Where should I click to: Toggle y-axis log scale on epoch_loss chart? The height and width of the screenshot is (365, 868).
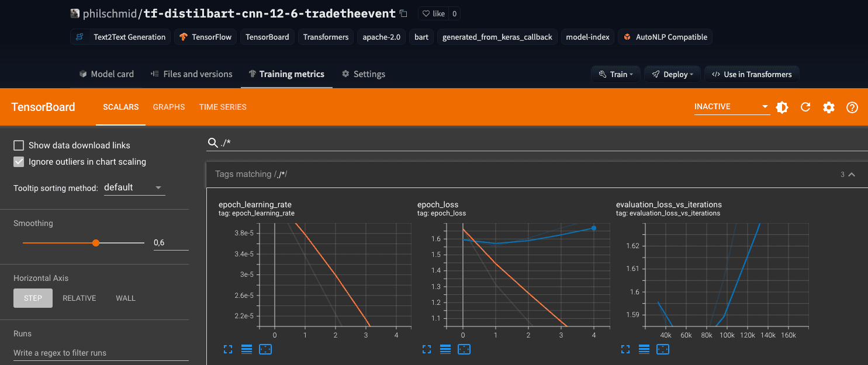click(445, 349)
